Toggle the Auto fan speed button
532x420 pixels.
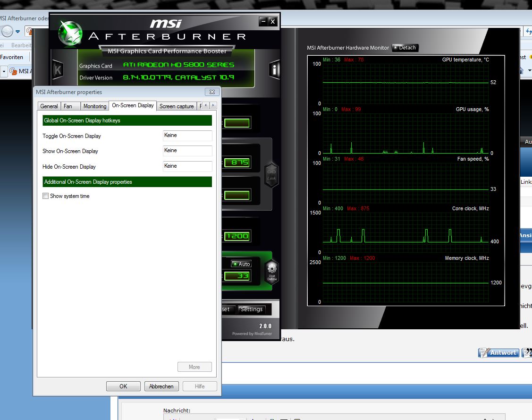click(241, 264)
